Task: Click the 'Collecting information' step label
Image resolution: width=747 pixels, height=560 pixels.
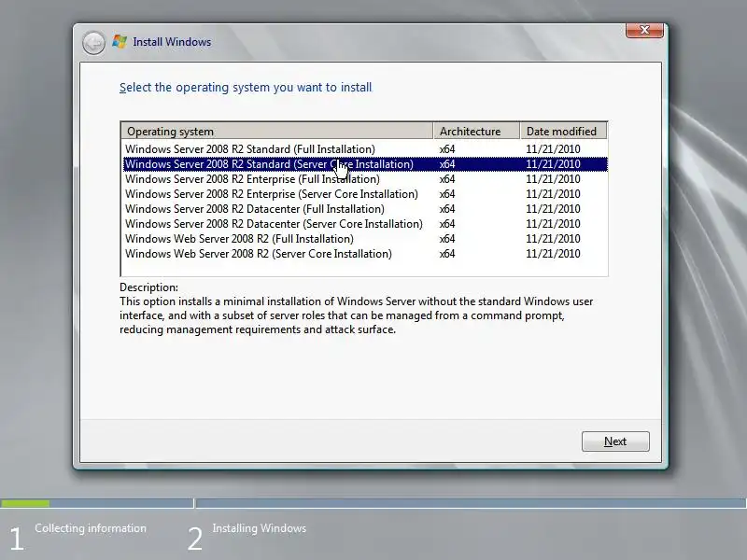Action: click(91, 528)
